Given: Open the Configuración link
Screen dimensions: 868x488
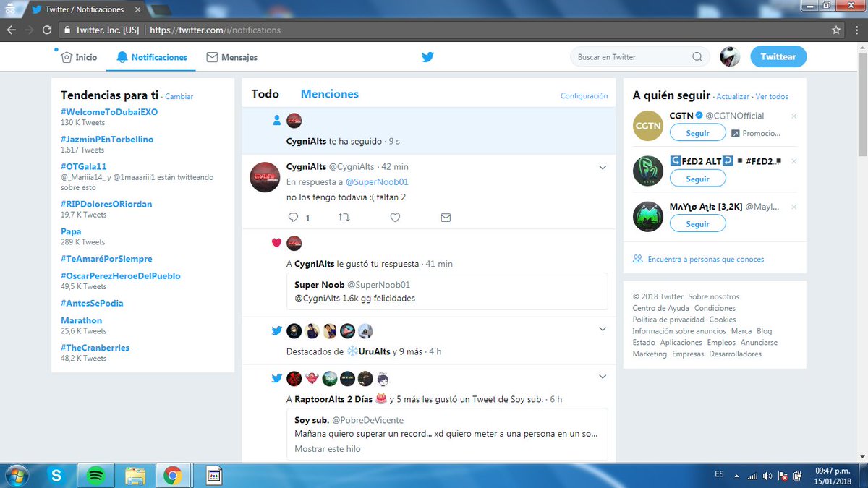Looking at the screenshot, I should tap(584, 95).
